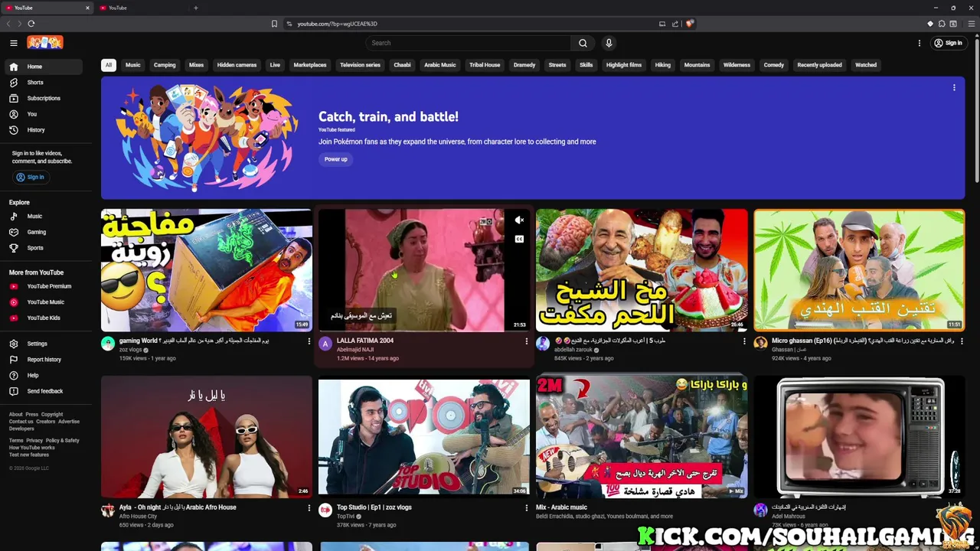Viewport: 980px width, 551px height.
Task: Unmute the LALLA FATIMA preview
Action: [x=519, y=220]
